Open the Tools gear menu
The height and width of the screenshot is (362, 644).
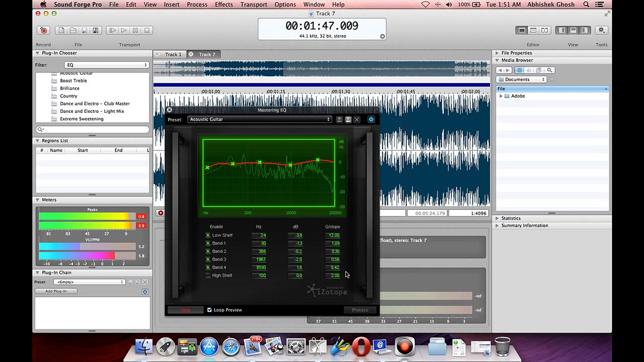601,31
